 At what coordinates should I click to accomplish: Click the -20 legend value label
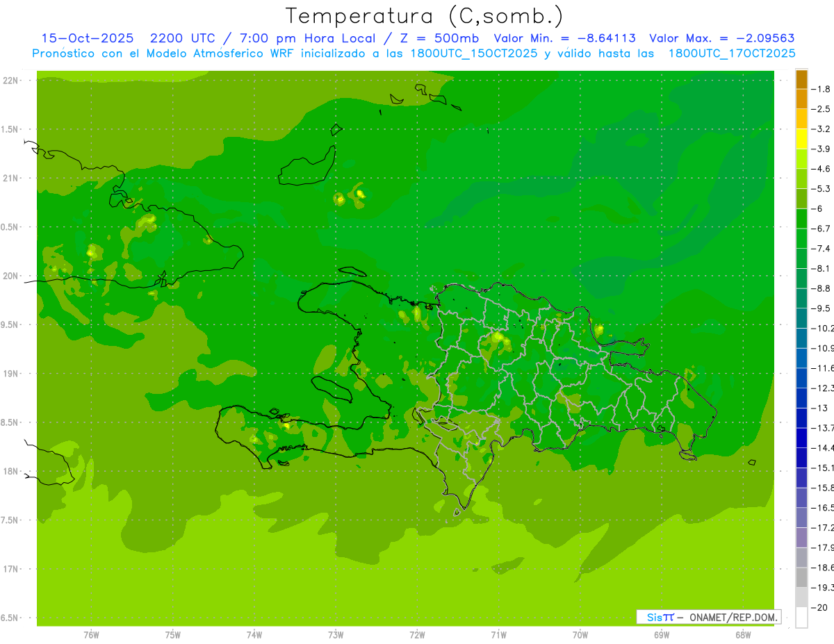[x=821, y=607]
